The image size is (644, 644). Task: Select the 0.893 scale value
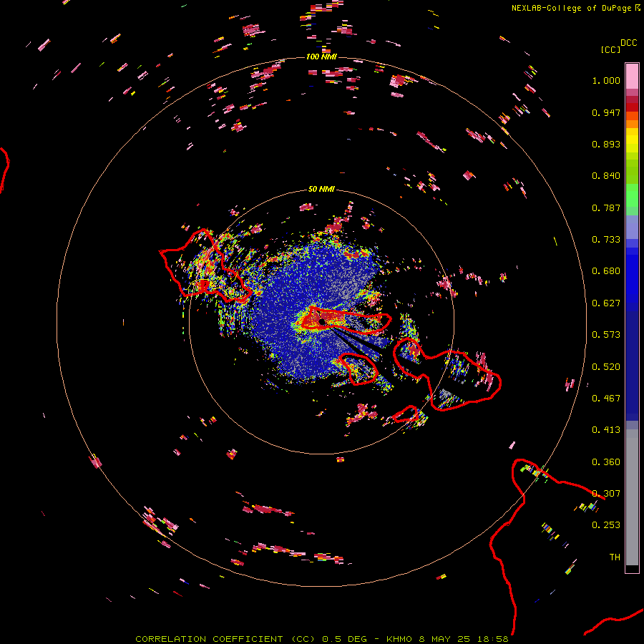[x=606, y=144]
